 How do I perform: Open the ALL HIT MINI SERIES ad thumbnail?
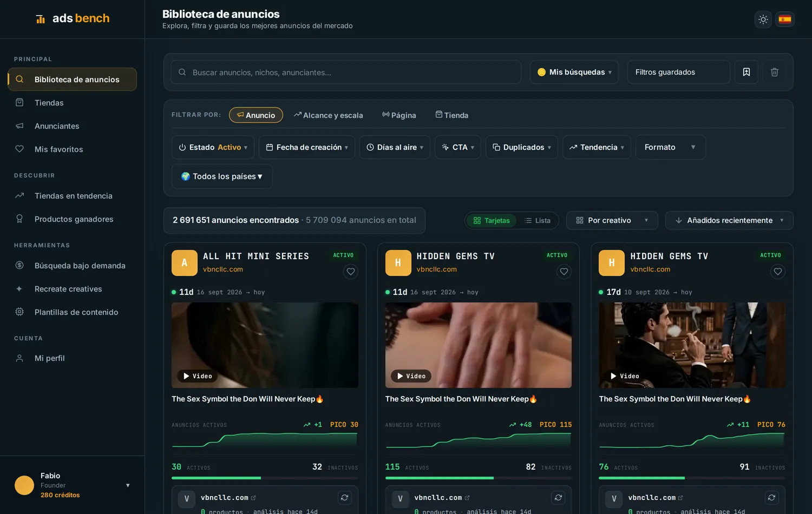tap(265, 345)
